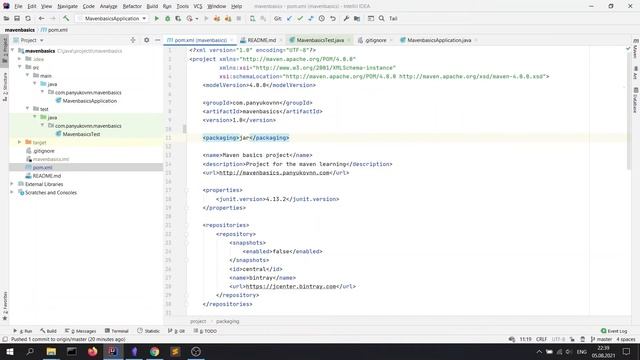Expand Scratches and Consoles node

point(12,192)
